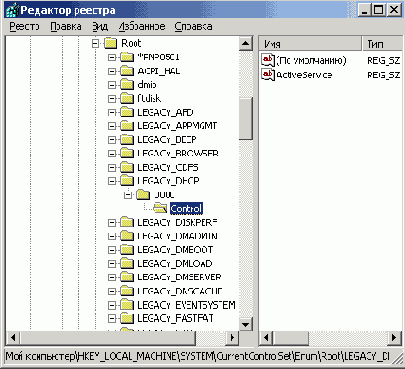Expand the LEGACY_DISKPERF key node
405x369 pixels.
[112, 222]
